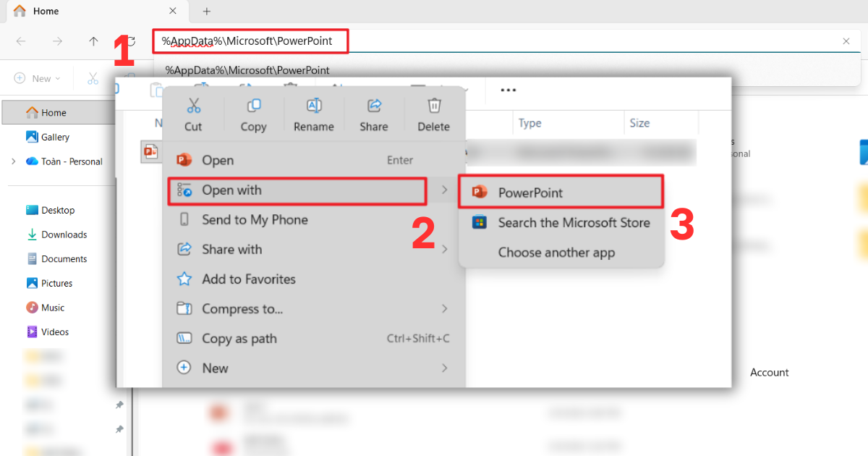Select Search the Microsoft Store

pyautogui.click(x=574, y=222)
